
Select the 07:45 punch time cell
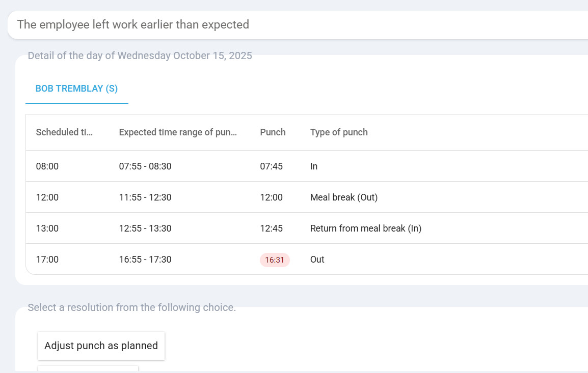(271, 166)
